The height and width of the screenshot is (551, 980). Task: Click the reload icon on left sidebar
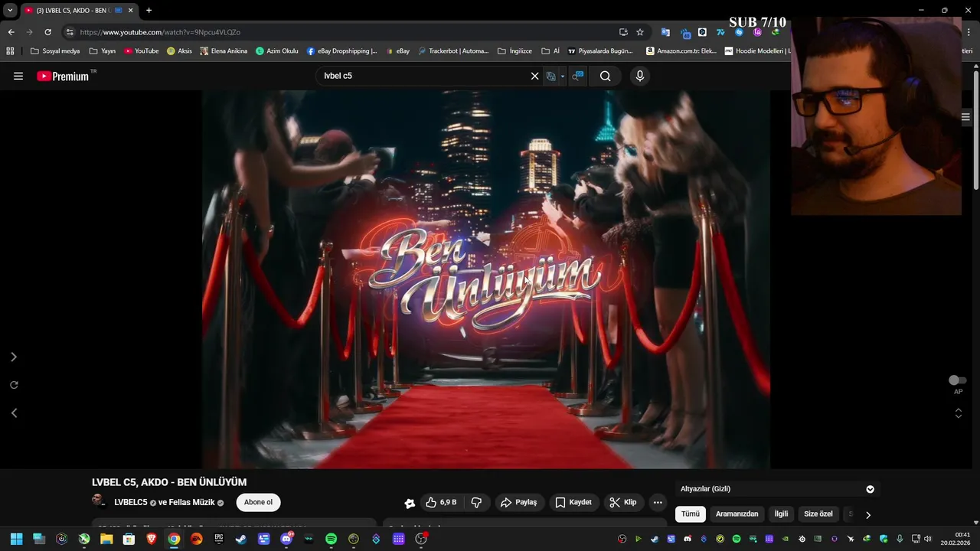(14, 385)
